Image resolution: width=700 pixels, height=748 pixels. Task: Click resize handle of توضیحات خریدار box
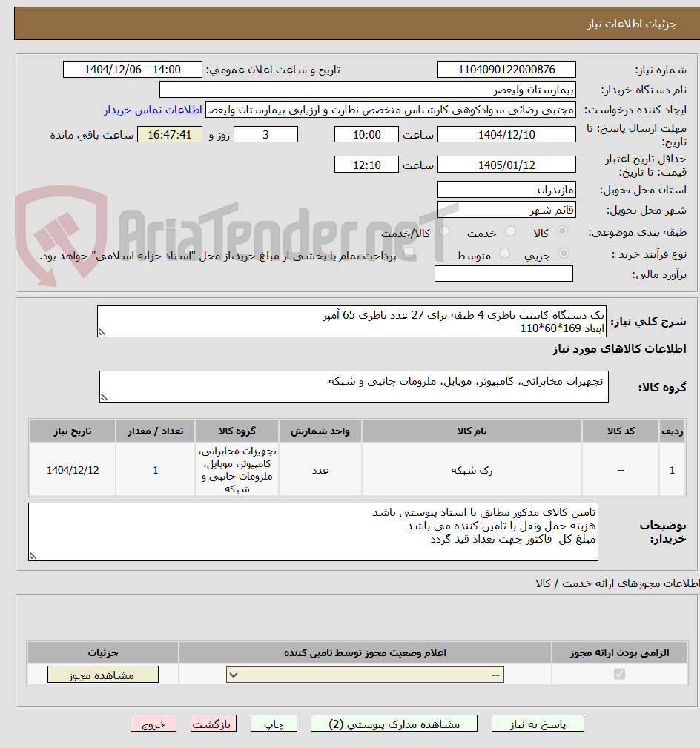pyautogui.click(x=33, y=556)
